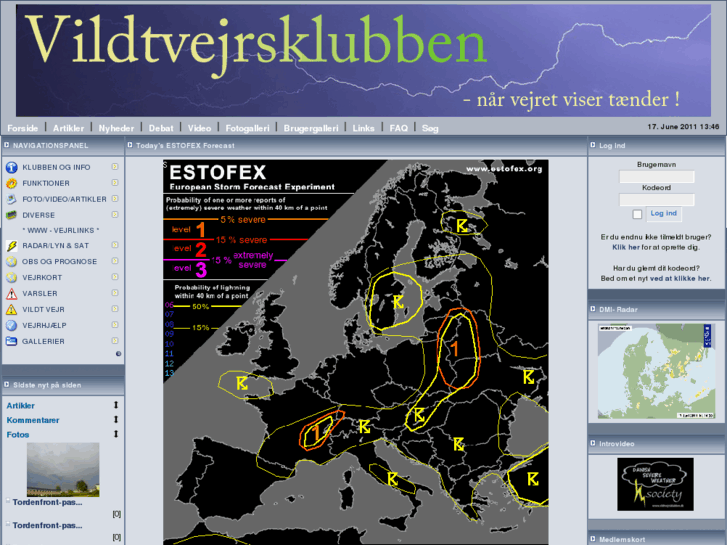Click the Varsler red warning triangle icon
The image size is (727, 545).
12,294
